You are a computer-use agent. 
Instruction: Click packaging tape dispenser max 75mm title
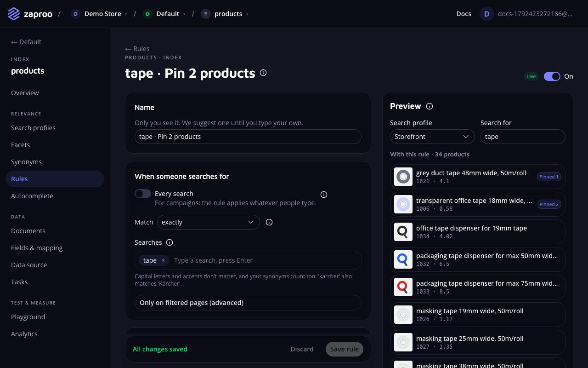[x=487, y=283]
